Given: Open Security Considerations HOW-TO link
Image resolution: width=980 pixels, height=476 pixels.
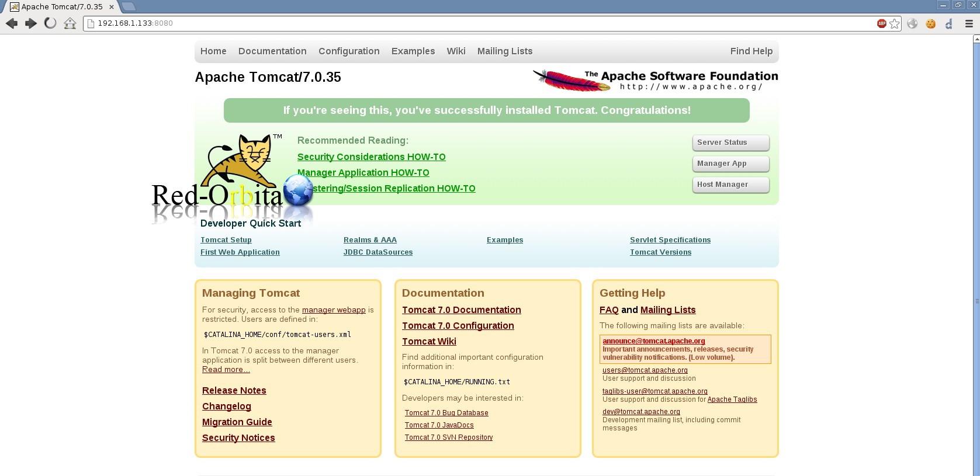Looking at the screenshot, I should 371,157.
